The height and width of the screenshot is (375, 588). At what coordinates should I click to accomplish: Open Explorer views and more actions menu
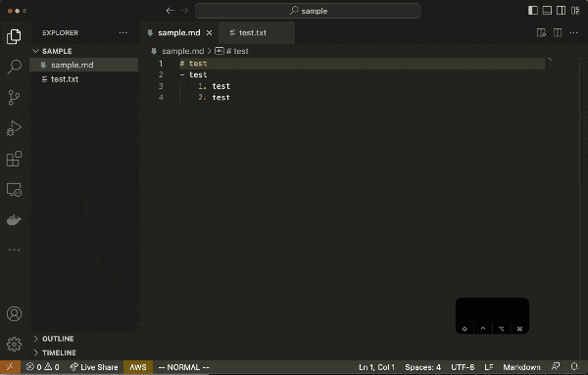point(123,33)
